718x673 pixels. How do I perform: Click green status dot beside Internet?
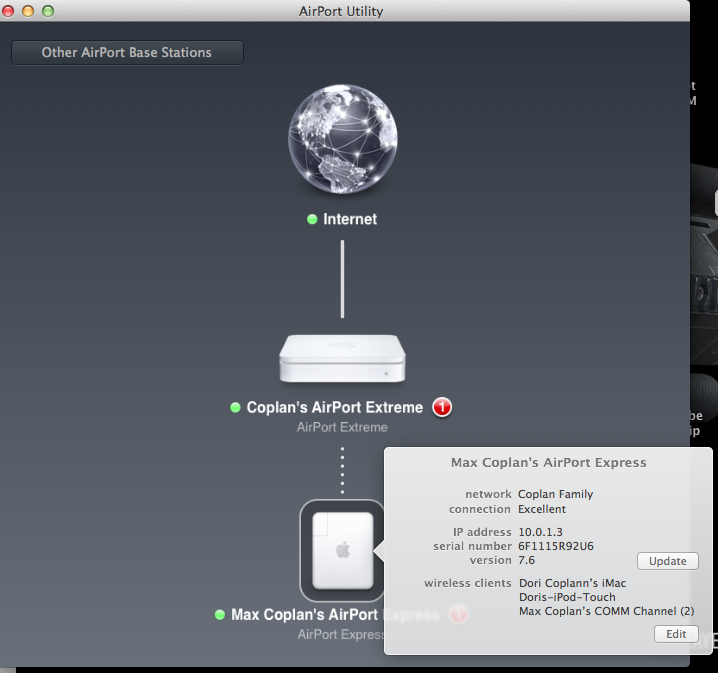[312, 219]
